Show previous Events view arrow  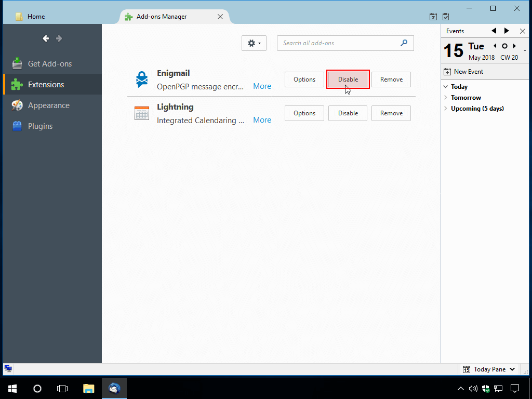point(494,31)
